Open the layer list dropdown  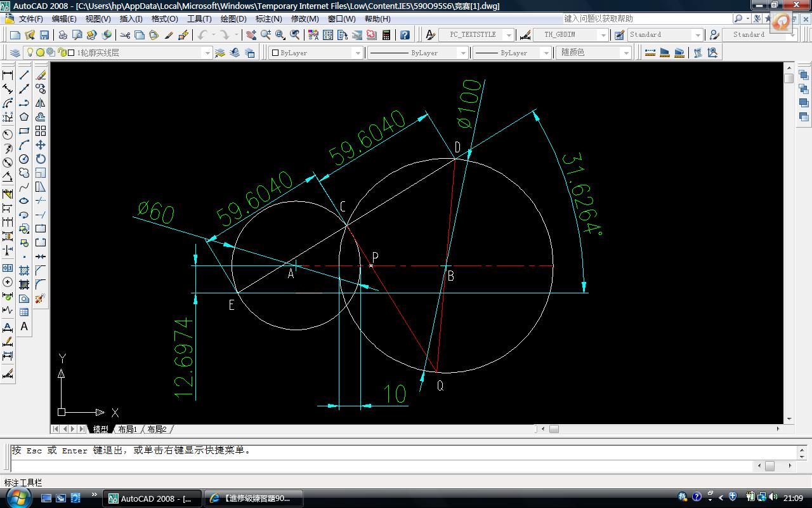tap(207, 53)
